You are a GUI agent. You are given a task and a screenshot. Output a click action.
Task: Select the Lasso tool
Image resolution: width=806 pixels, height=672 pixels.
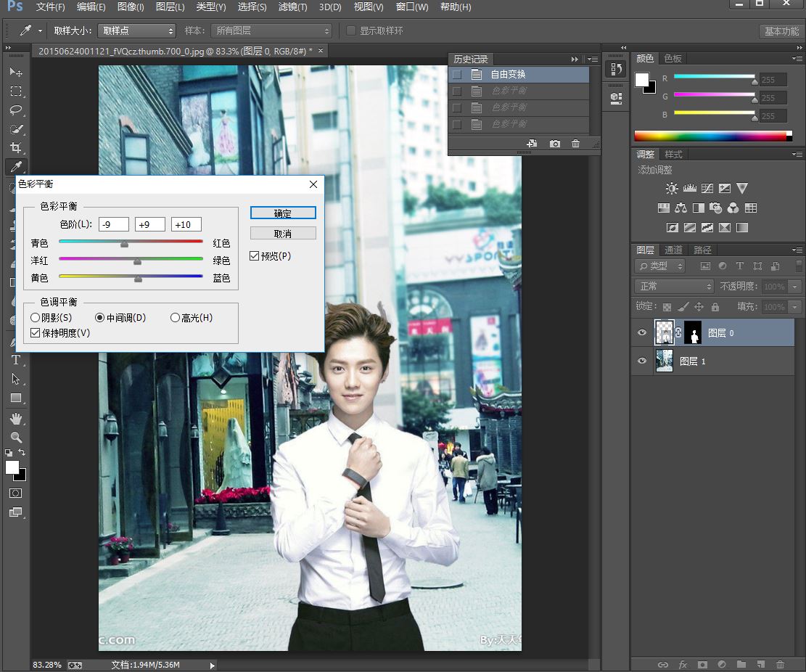(x=15, y=110)
